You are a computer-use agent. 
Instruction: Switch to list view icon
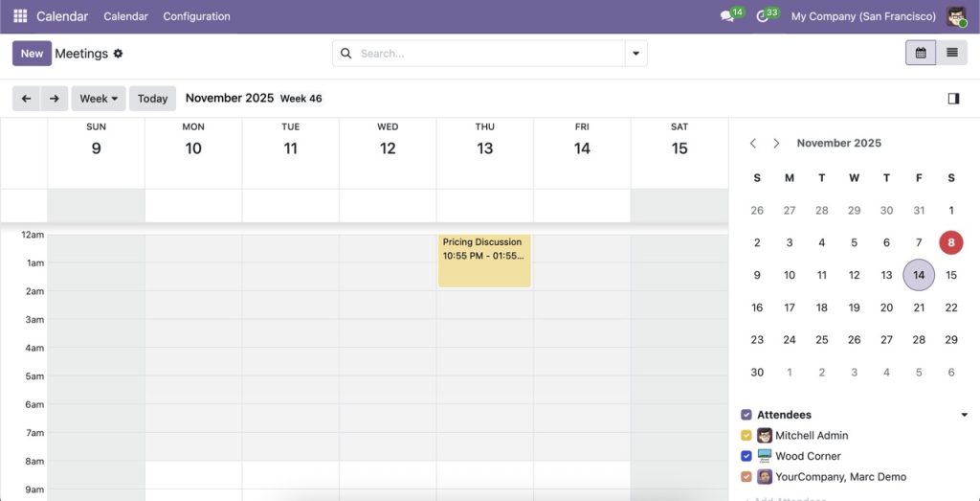click(x=951, y=53)
